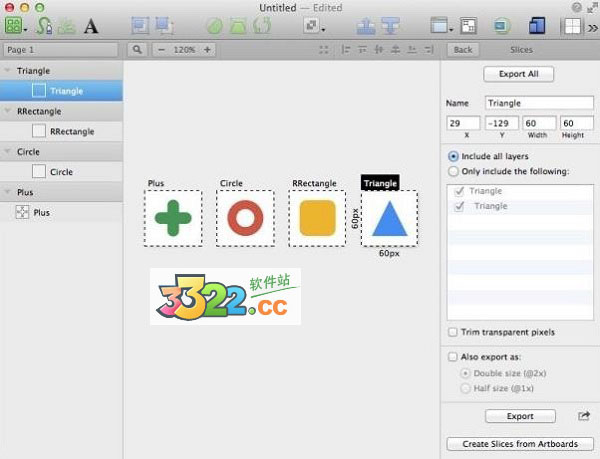Collapse the Triangle artboard group
600x459 pixels.
tap(9, 71)
